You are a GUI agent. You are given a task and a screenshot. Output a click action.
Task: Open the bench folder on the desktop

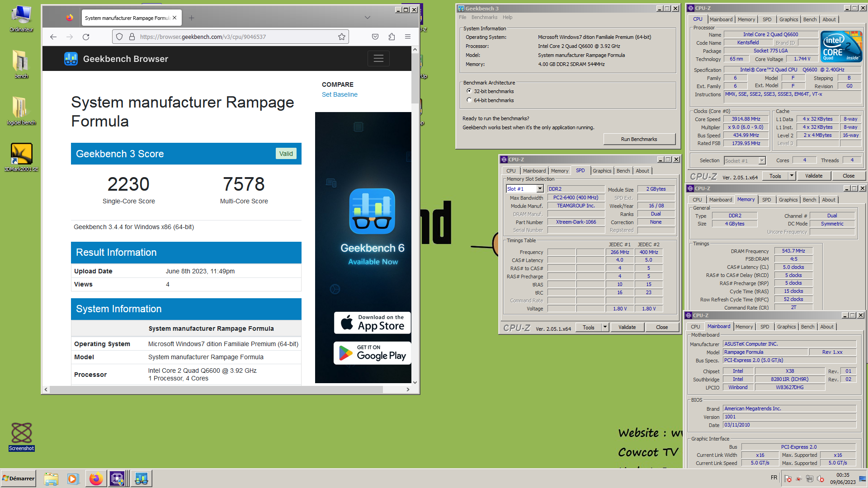click(21, 64)
